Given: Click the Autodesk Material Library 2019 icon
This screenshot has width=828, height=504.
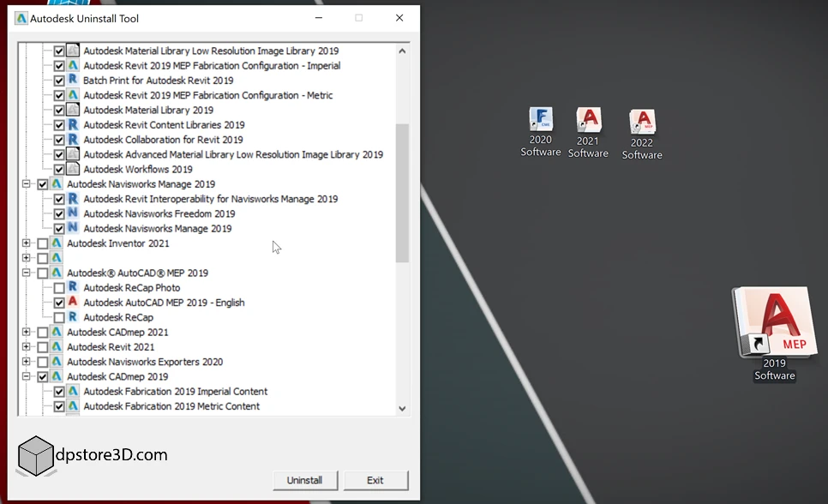Looking at the screenshot, I should pyautogui.click(x=73, y=110).
